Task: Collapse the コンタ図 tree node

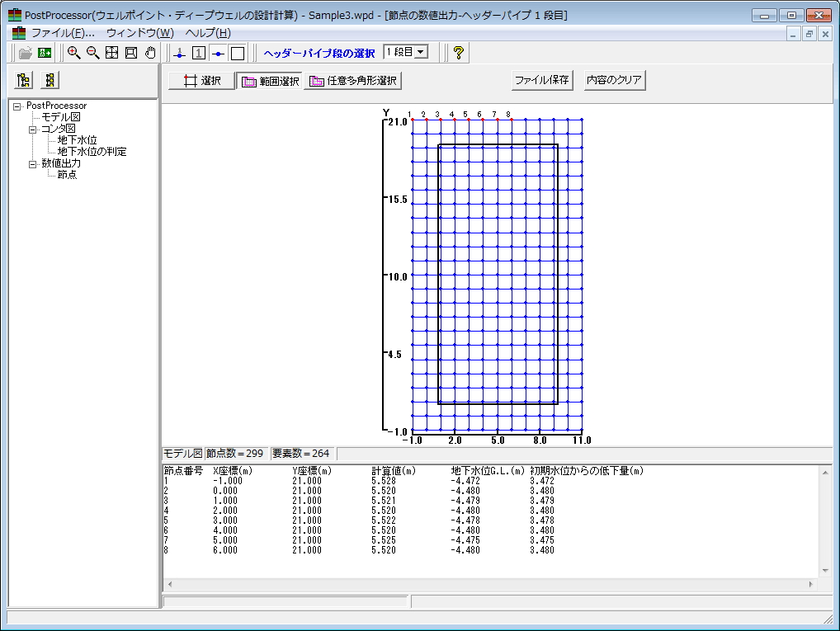Action: (x=33, y=129)
